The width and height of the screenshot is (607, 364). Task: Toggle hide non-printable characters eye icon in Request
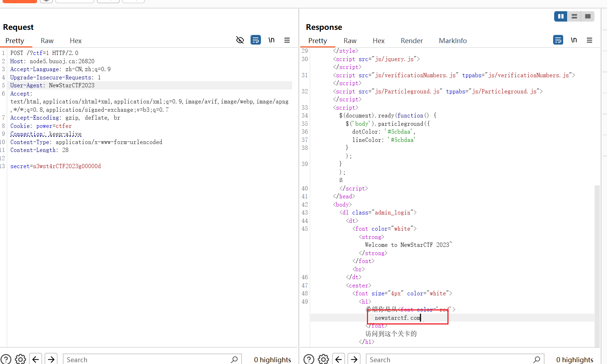(240, 40)
